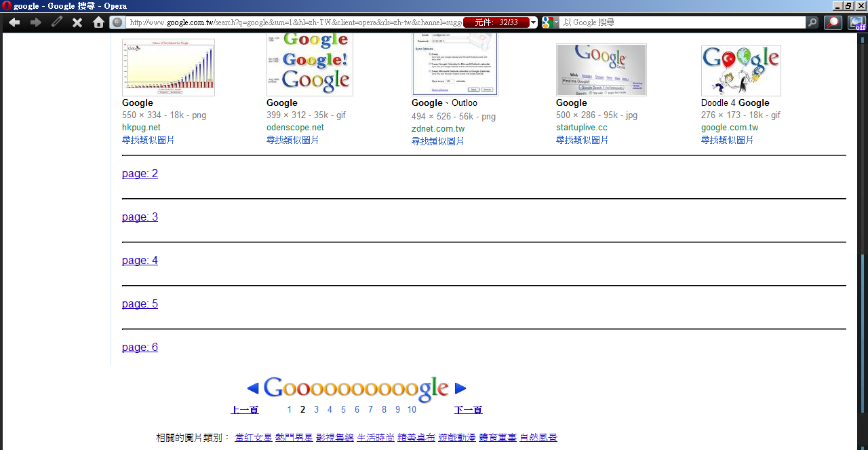Image resolution: width=868 pixels, height=450 pixels.
Task: Click the '下一頁' next page link
Action: click(469, 410)
